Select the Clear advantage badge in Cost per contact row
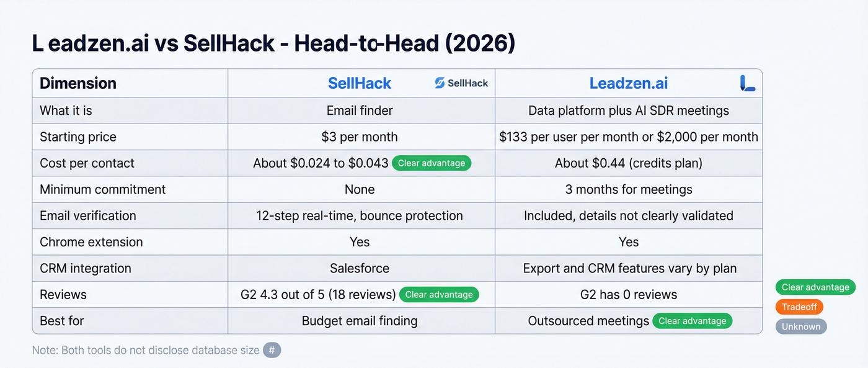 pos(432,163)
